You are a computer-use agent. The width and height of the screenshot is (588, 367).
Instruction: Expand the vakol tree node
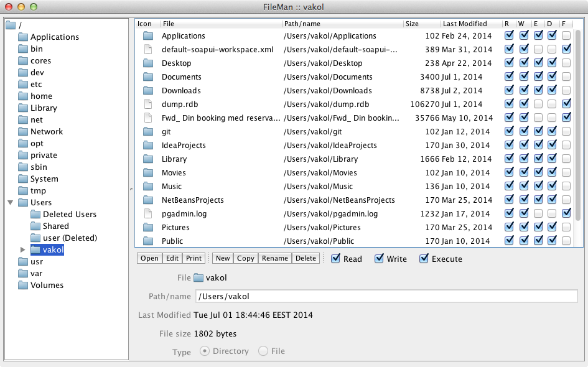tap(22, 249)
